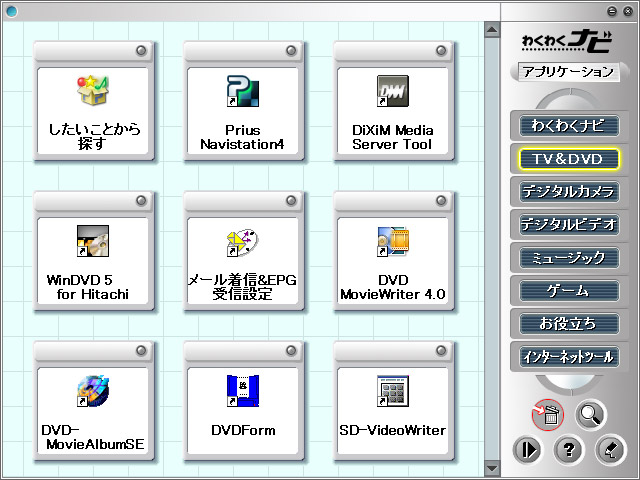Screen dimensions: 640x480
Task: Open the ゲーム category
Action: (569, 291)
